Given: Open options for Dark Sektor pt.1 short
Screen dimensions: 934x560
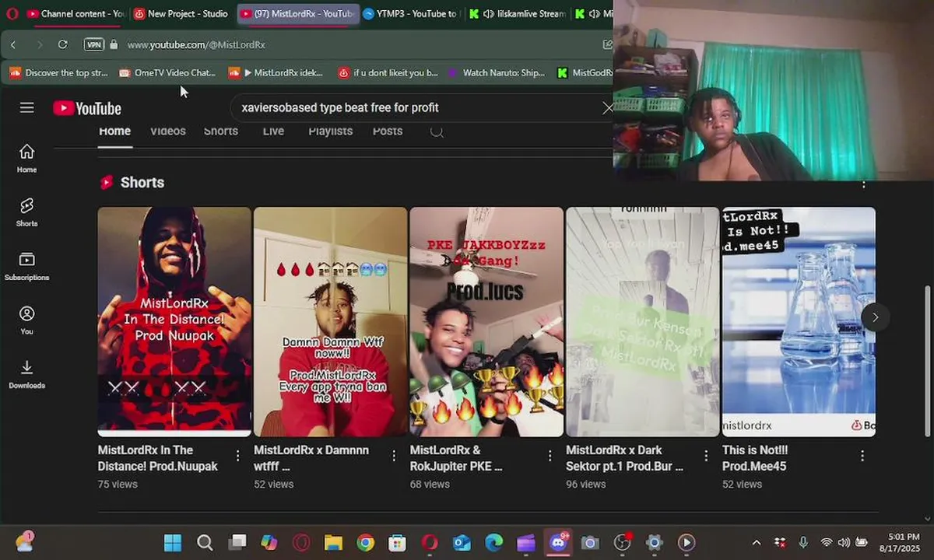Looking at the screenshot, I should [707, 456].
